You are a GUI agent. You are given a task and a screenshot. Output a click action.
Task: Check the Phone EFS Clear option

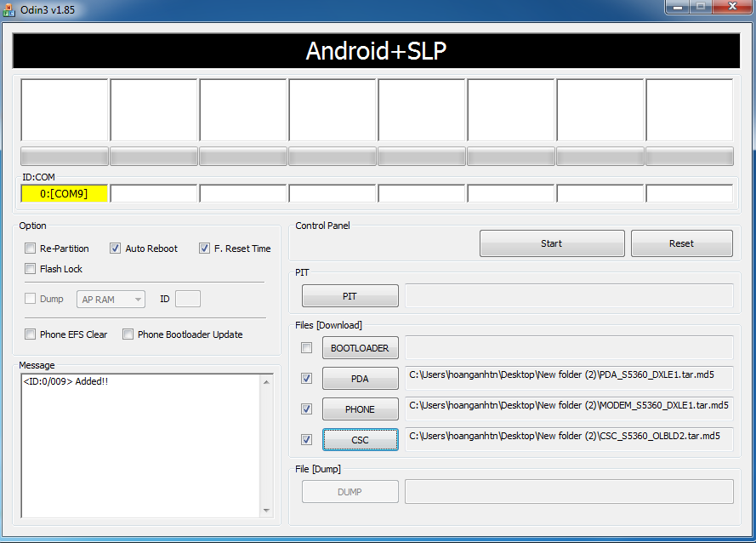click(x=31, y=334)
